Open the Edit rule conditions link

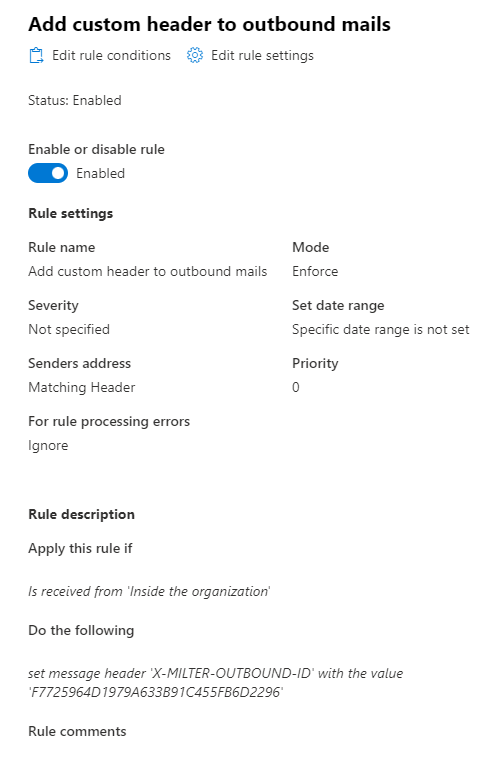pyautogui.click(x=99, y=55)
